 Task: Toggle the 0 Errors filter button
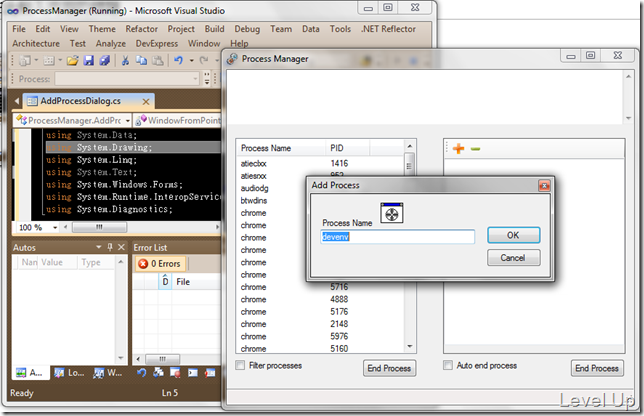coord(161,264)
